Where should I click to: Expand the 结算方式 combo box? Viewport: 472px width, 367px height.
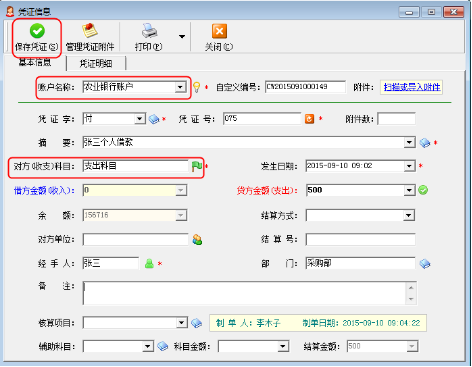[x=409, y=215]
